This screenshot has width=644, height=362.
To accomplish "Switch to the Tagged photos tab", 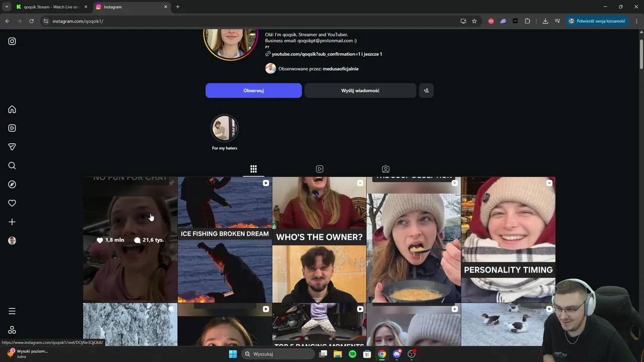I will [x=385, y=169].
